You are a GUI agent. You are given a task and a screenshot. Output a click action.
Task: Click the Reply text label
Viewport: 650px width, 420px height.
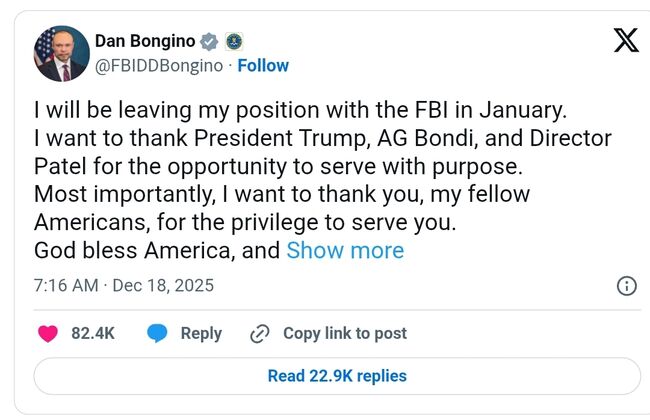[x=201, y=333]
